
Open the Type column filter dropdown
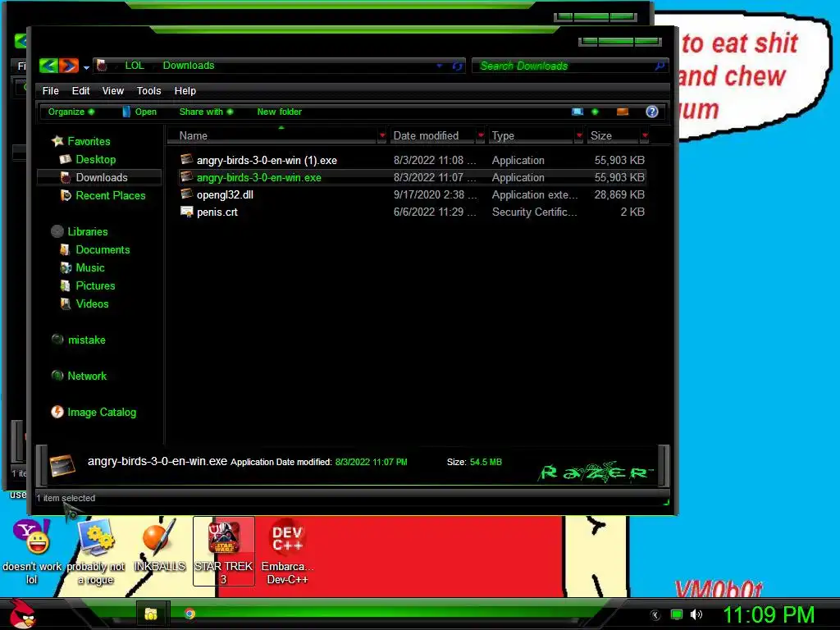578,135
